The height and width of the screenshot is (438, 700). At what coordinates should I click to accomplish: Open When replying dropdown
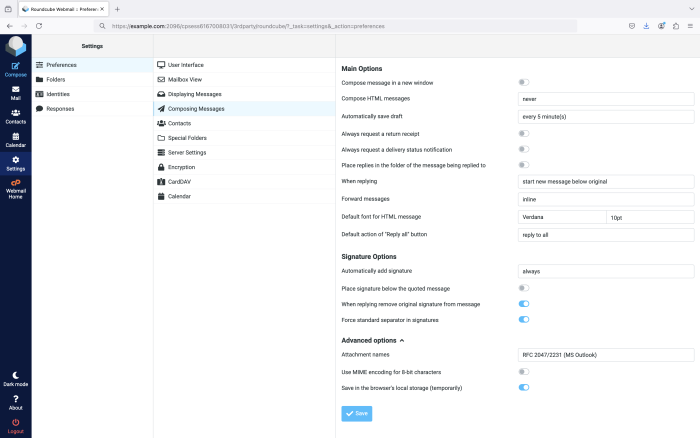coord(606,182)
